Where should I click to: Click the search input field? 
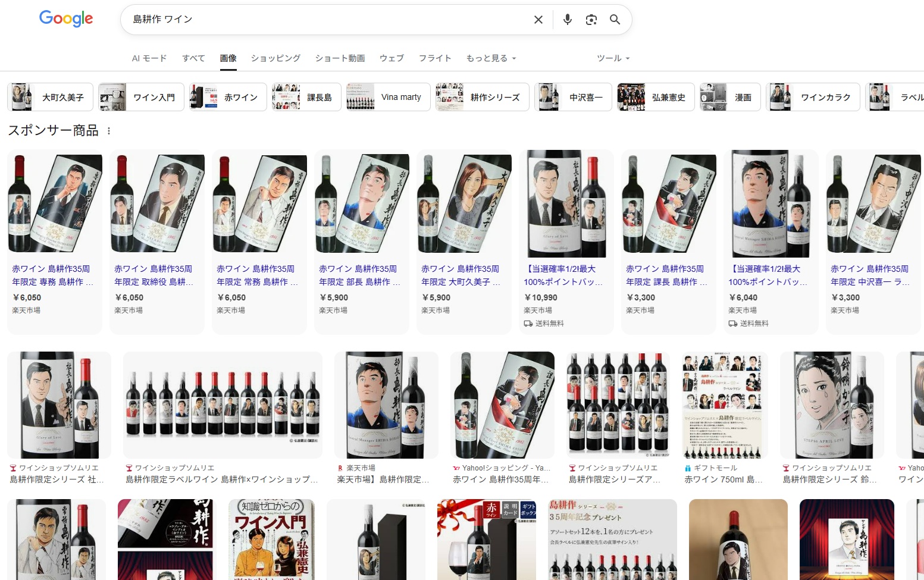[327, 20]
